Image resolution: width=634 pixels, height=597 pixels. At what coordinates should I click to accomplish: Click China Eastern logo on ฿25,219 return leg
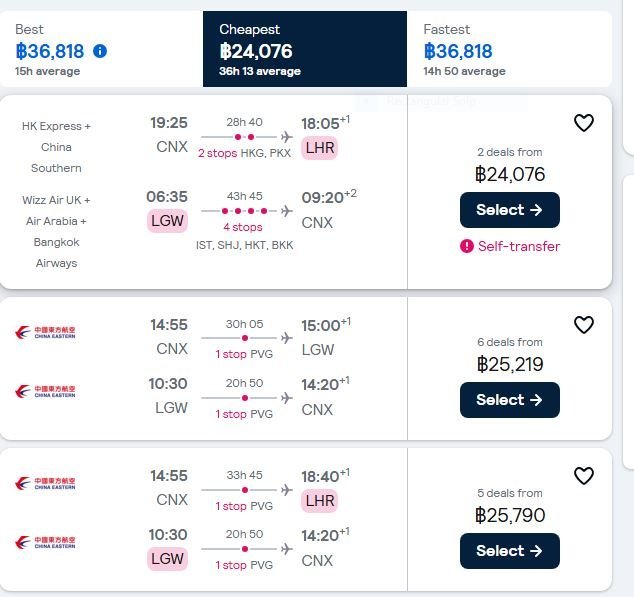pyautogui.click(x=45, y=391)
